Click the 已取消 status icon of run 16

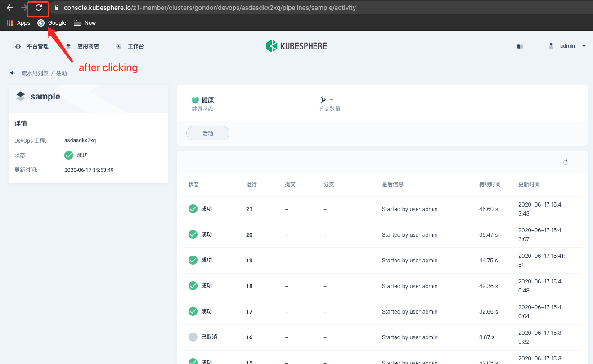click(193, 337)
